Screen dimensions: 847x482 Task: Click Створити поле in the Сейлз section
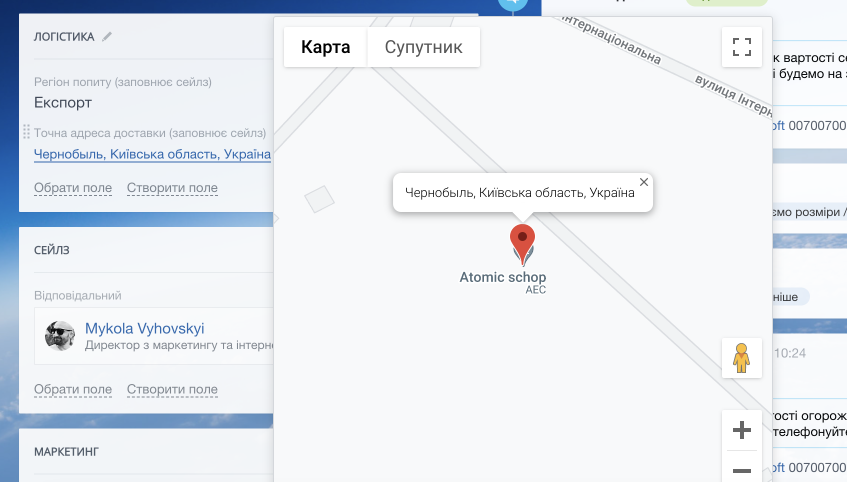172,389
